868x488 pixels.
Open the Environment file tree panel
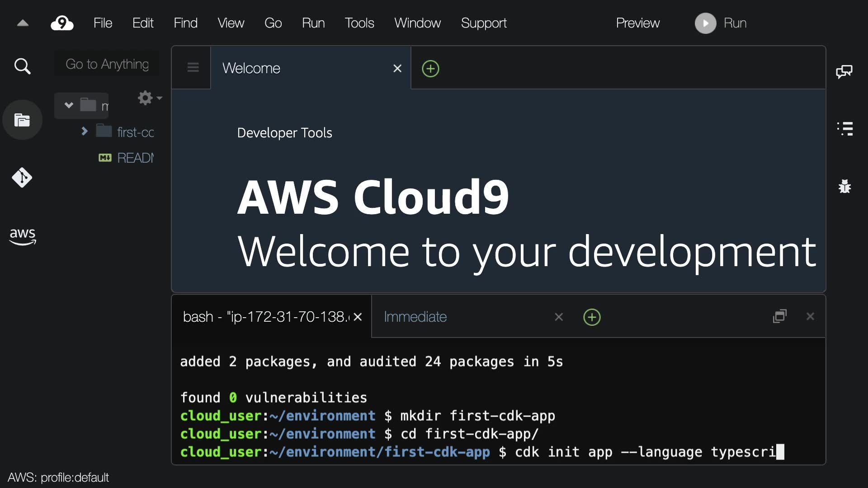[x=22, y=120]
